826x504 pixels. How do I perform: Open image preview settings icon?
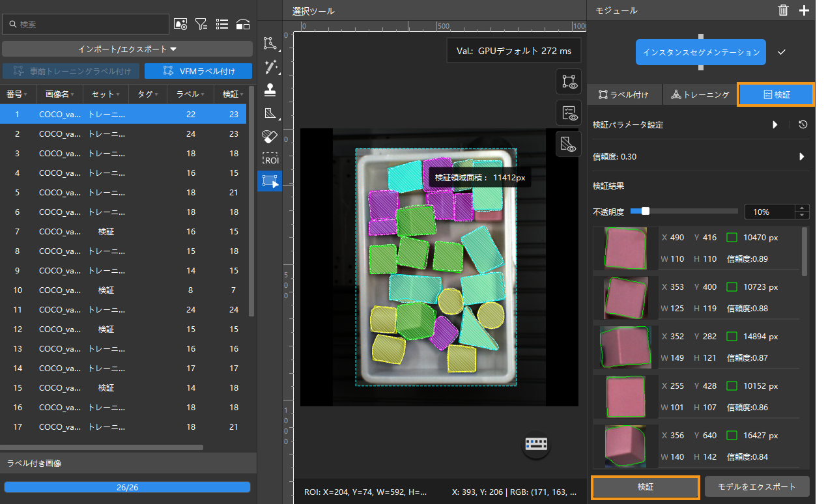coord(180,24)
